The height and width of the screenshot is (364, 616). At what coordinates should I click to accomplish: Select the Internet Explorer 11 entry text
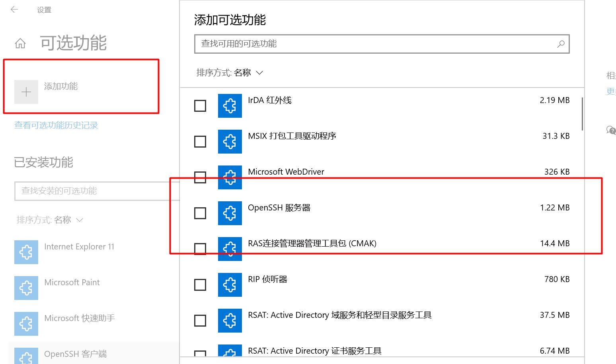[x=79, y=247]
